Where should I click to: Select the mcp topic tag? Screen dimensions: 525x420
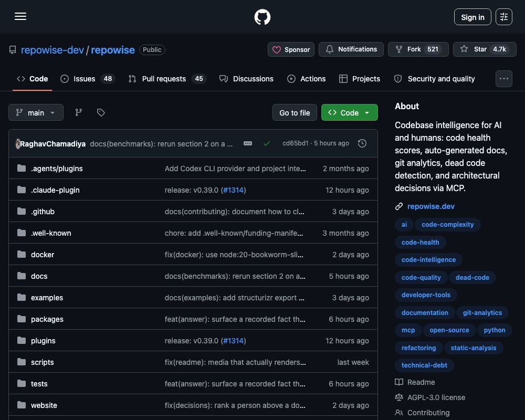(x=408, y=330)
